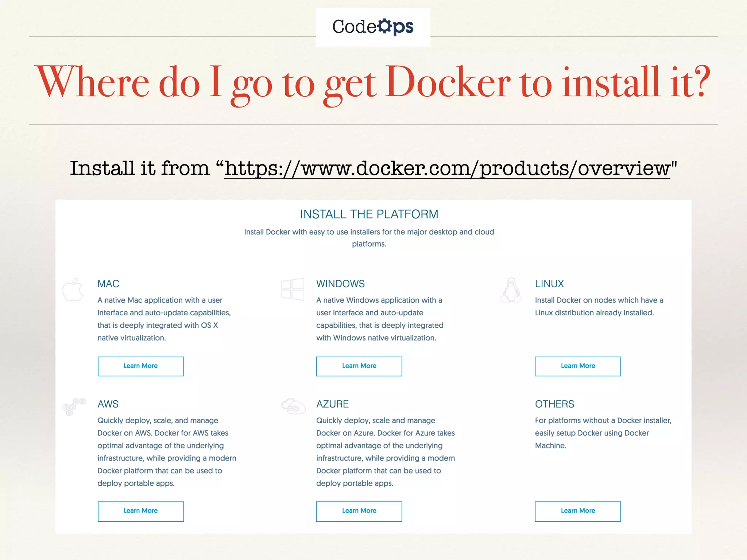The width and height of the screenshot is (747, 560).
Task: Click the AZURE heading
Action: [x=332, y=404]
